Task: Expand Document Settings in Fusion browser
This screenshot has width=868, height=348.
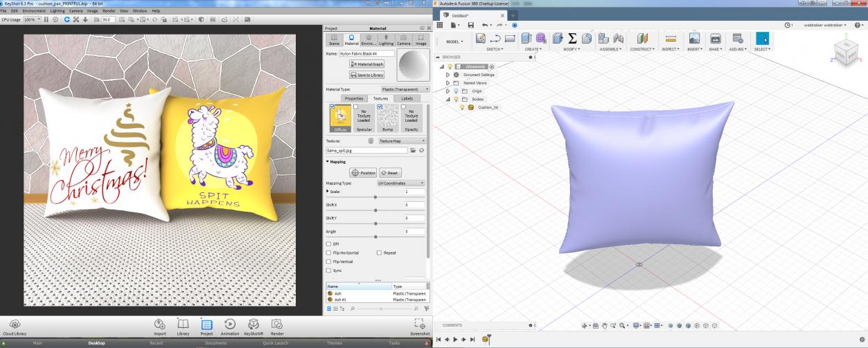Action: pyautogui.click(x=448, y=74)
